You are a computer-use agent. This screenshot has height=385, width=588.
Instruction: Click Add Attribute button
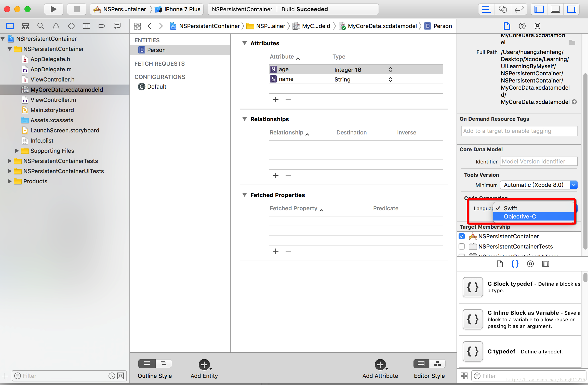click(380, 365)
